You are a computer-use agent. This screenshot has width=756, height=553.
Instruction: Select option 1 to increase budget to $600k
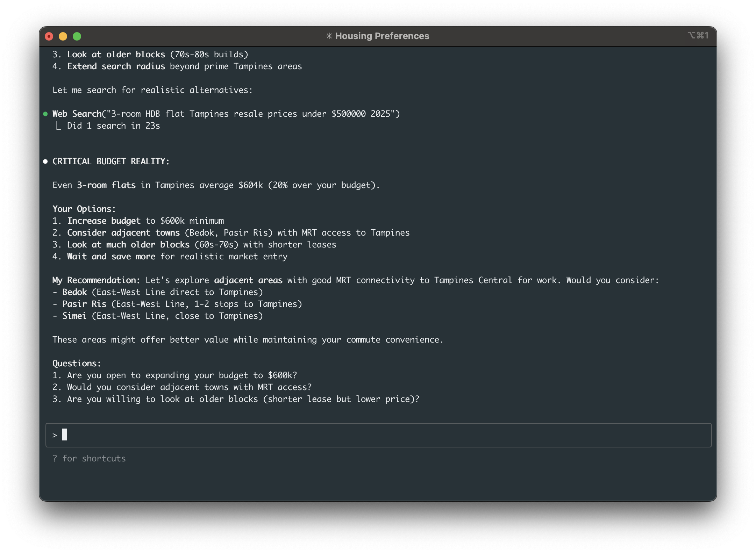138,221
